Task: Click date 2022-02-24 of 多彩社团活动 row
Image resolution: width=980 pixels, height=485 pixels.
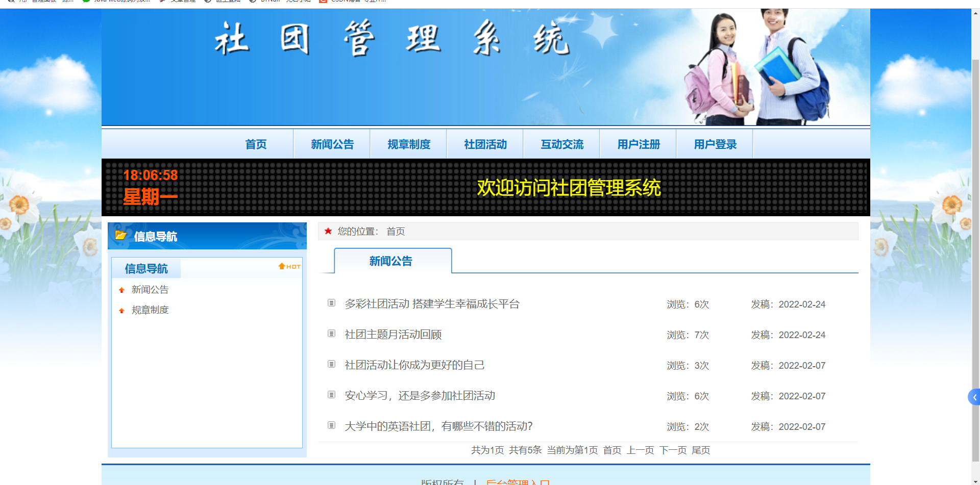Action: pos(802,304)
